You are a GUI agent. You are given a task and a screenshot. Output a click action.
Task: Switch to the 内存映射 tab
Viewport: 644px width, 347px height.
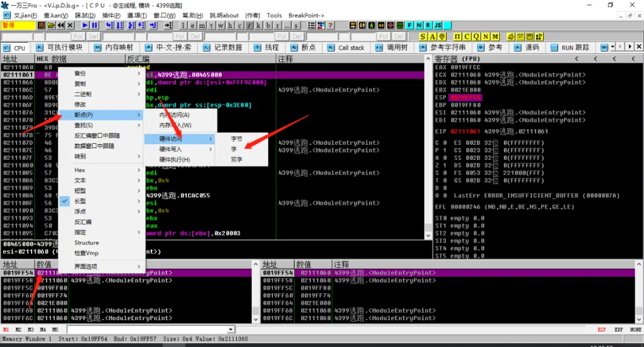click(x=114, y=48)
